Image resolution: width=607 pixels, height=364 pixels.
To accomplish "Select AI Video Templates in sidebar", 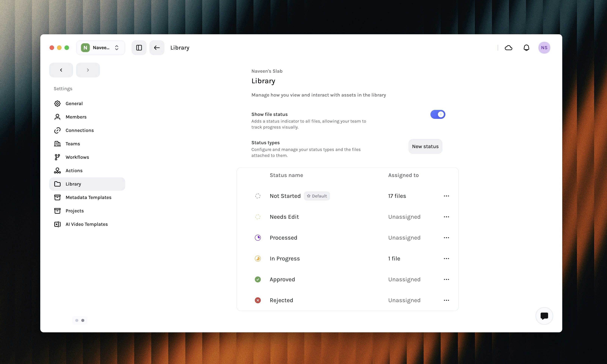I will (86, 224).
